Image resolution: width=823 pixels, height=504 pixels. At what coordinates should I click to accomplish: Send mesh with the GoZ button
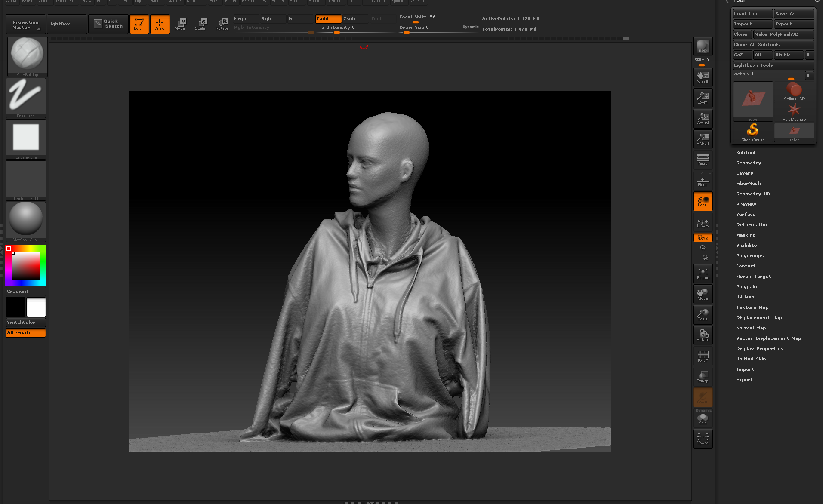[742, 55]
